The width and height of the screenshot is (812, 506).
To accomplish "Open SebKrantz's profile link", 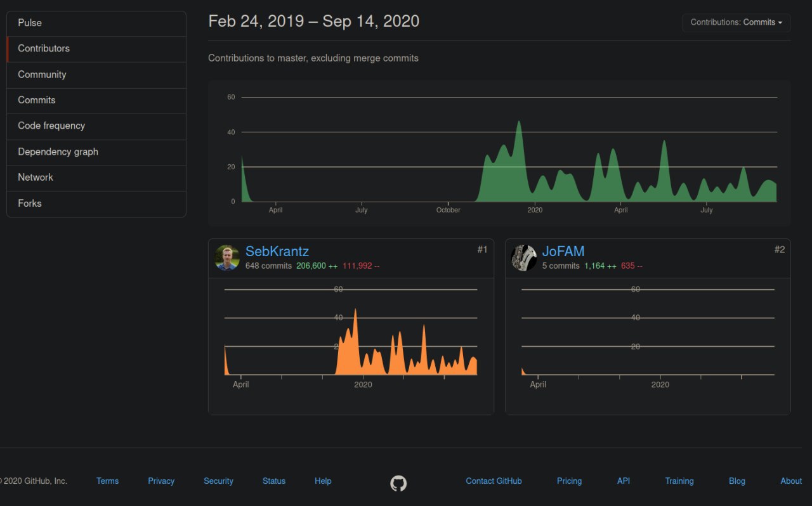I will point(277,251).
